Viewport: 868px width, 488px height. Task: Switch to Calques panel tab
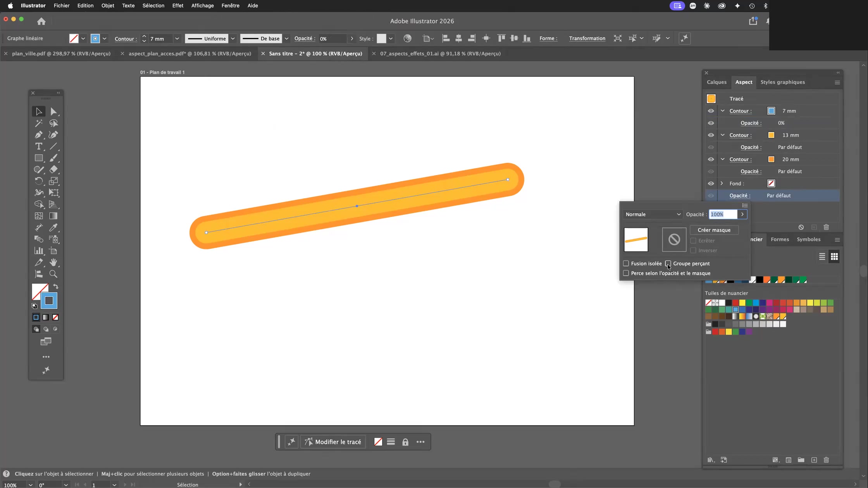pos(716,82)
